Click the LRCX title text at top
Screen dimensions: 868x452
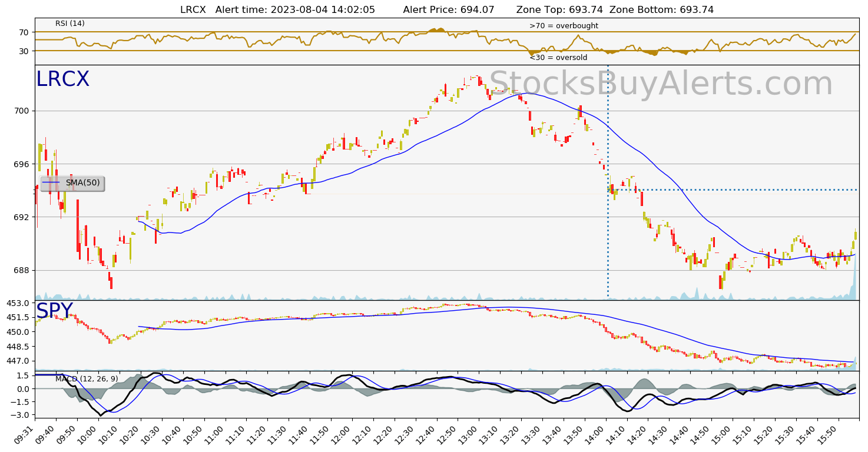[x=193, y=9]
